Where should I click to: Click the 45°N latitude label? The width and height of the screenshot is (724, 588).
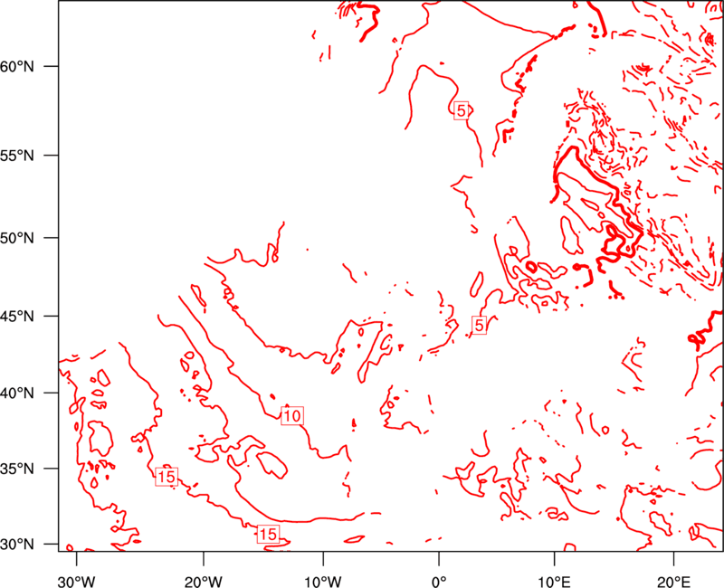(x=17, y=316)
